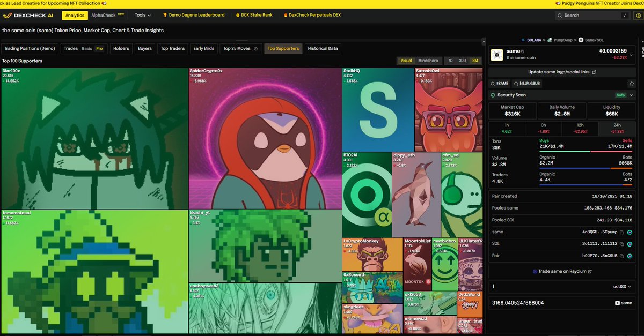Search by $SAME ticker chip
Image resolution: width=644 pixels, height=336 pixels.
point(499,84)
